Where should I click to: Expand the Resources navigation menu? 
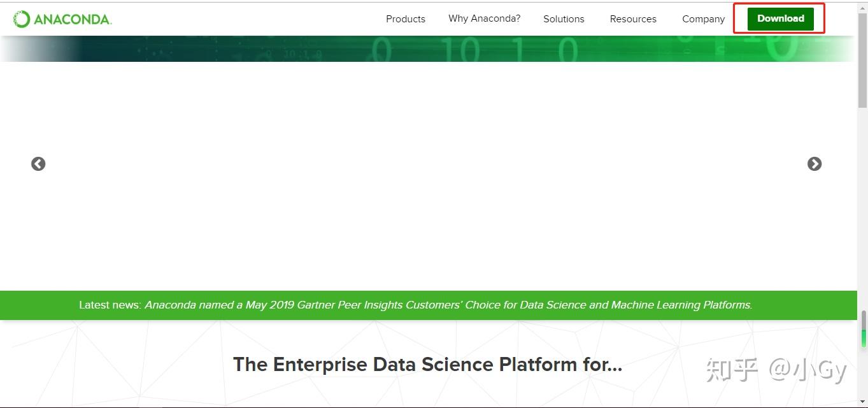tap(633, 19)
